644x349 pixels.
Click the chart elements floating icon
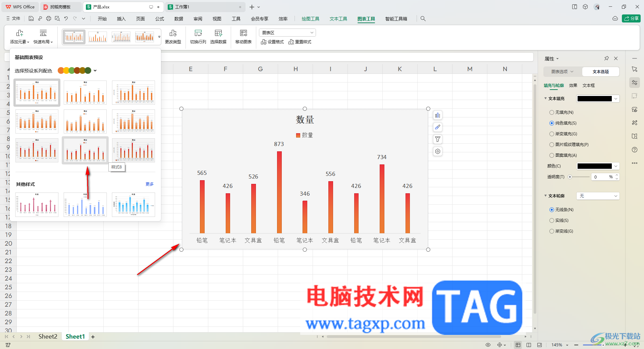pyautogui.click(x=438, y=115)
